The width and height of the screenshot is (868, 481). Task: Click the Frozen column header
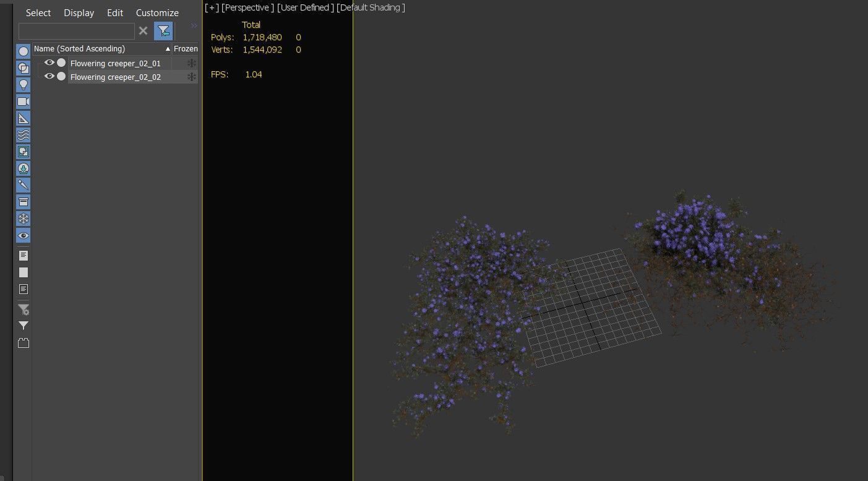pyautogui.click(x=186, y=48)
